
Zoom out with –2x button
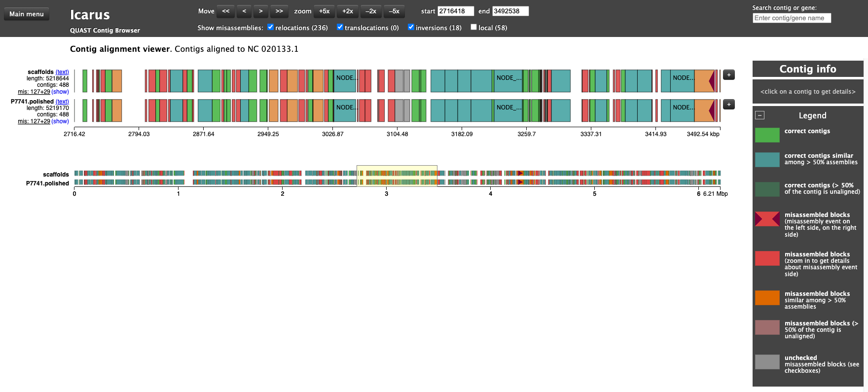click(371, 11)
